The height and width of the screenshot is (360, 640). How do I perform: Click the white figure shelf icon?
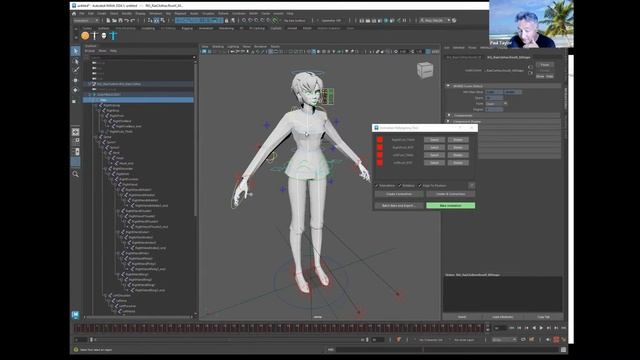click(x=95, y=36)
